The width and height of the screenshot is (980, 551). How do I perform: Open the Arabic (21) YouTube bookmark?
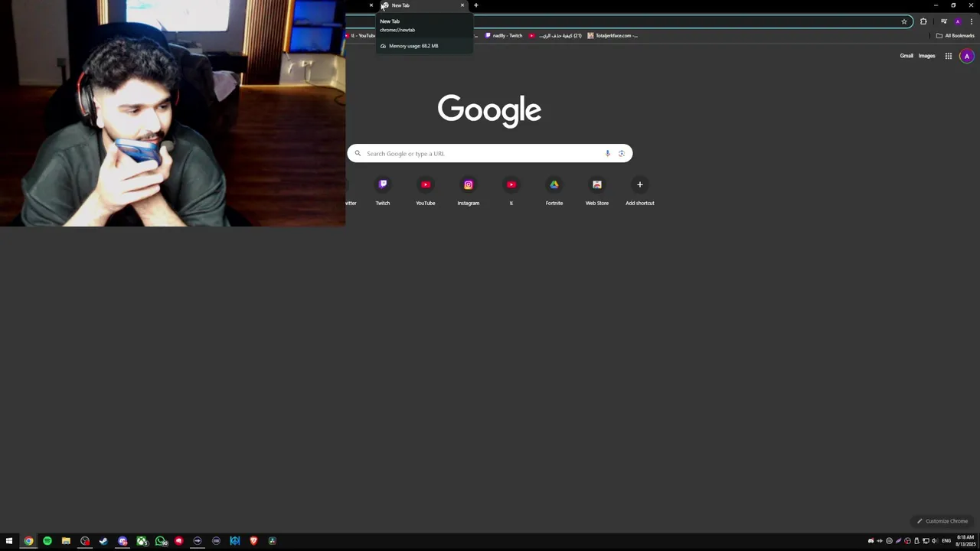click(555, 35)
